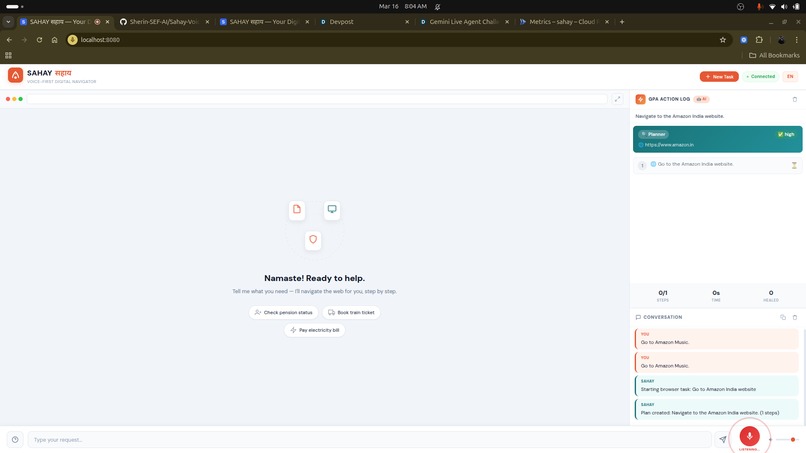Click the microphone site permission icon
The image size is (806, 453).
click(x=72, y=40)
